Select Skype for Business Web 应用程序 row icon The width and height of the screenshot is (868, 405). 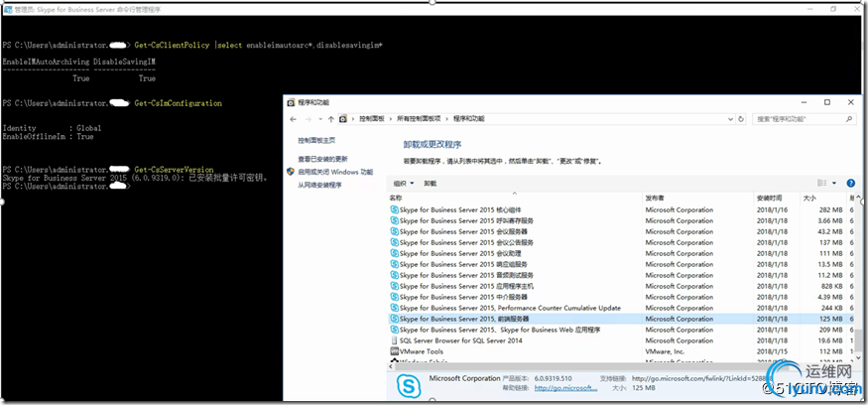[x=394, y=330]
